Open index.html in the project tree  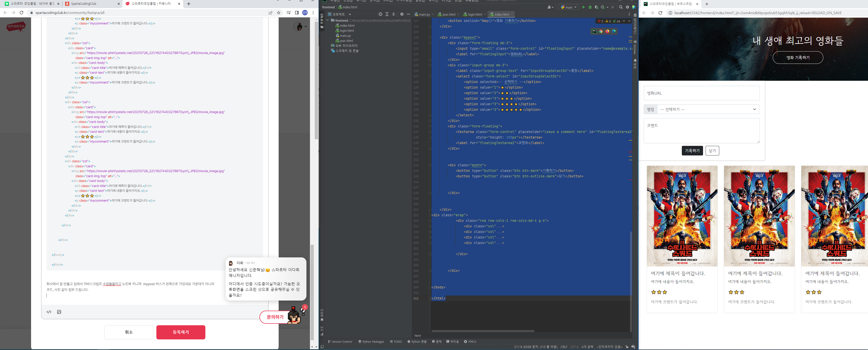[347, 25]
